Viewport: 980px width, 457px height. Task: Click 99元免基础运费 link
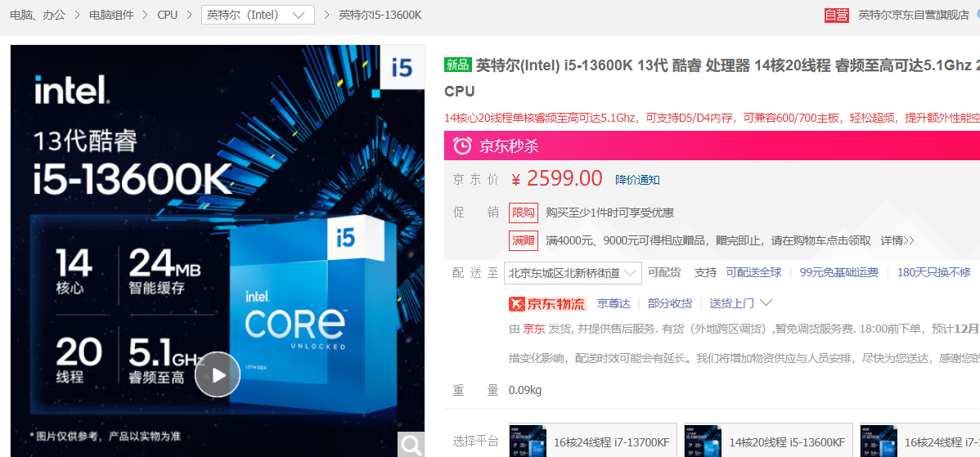(x=838, y=273)
